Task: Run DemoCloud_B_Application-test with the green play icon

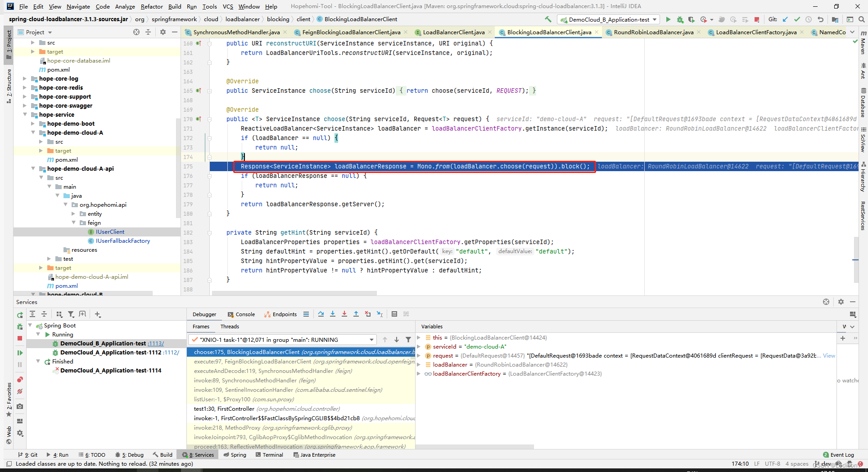Action: click(668, 19)
